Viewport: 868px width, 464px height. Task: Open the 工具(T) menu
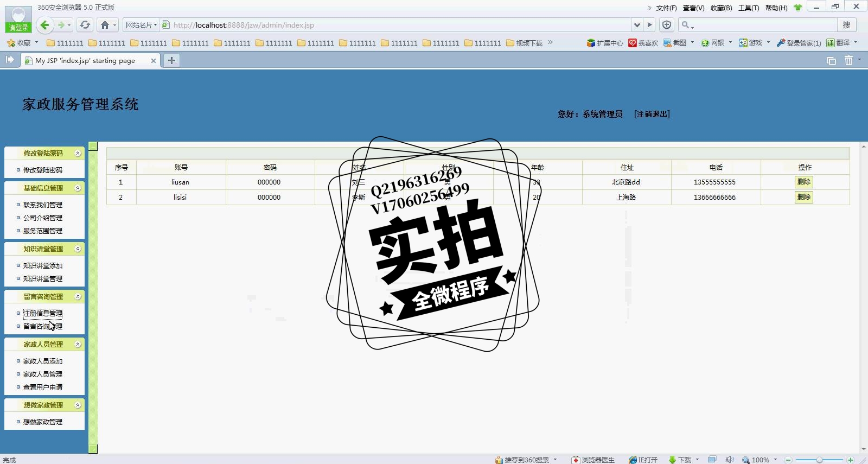[749, 8]
